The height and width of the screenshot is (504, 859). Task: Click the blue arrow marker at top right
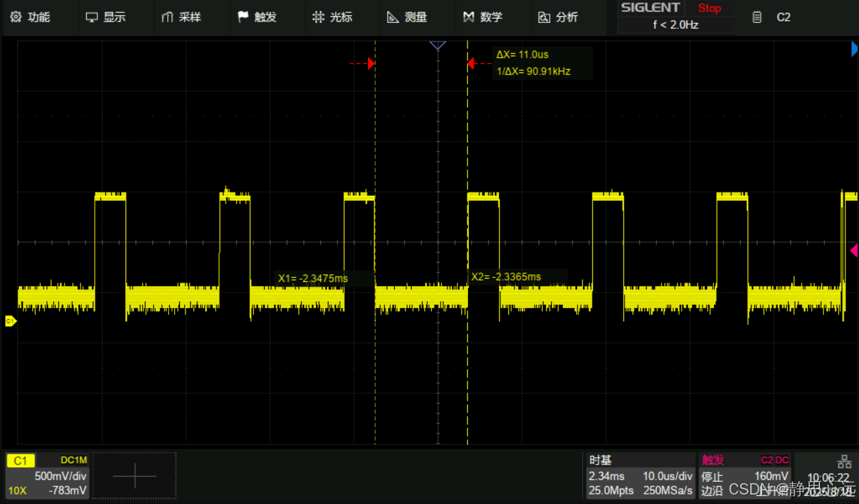[x=854, y=49]
